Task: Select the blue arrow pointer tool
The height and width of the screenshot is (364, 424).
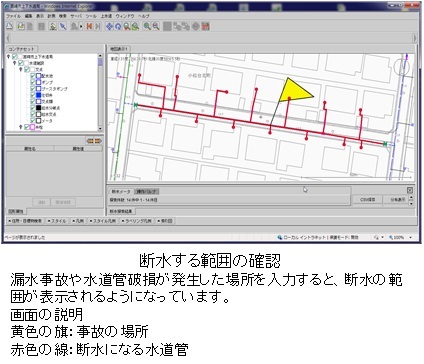Action: tap(63, 26)
